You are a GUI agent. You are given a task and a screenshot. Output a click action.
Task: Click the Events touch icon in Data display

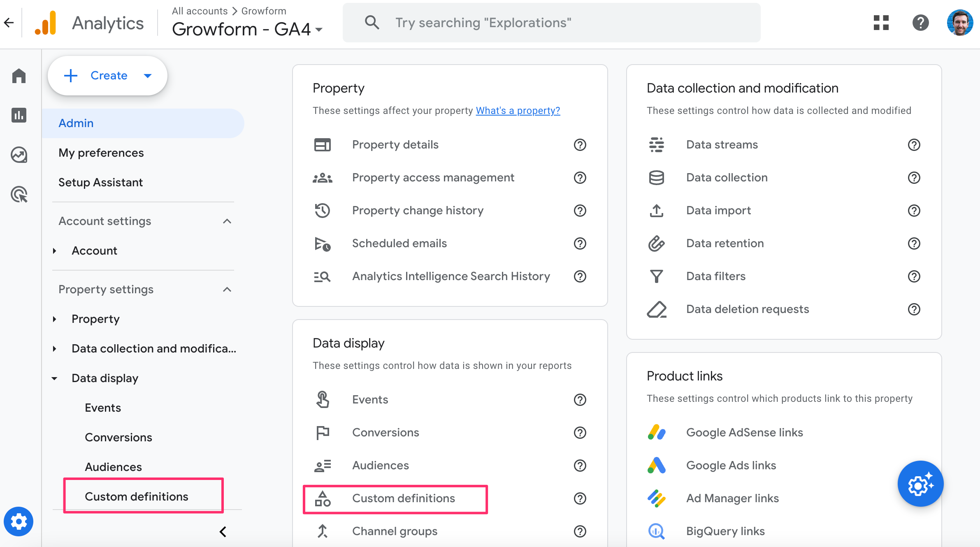[323, 400]
